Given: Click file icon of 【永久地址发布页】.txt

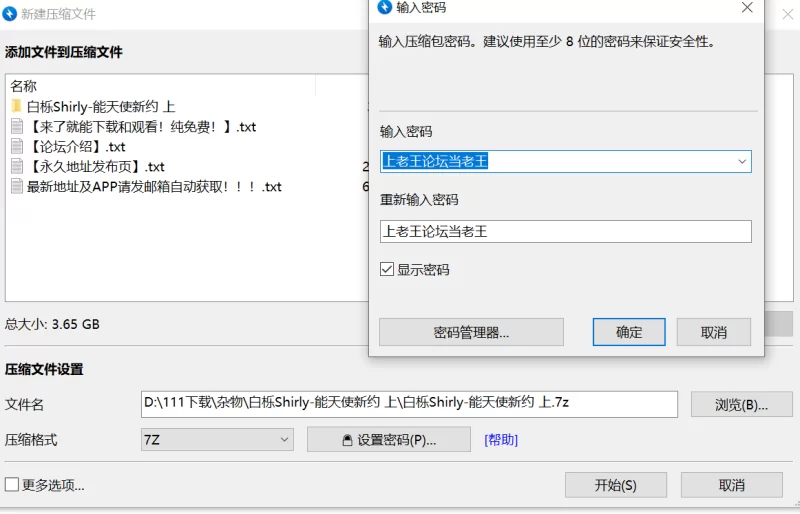Looking at the screenshot, I should point(17,166).
